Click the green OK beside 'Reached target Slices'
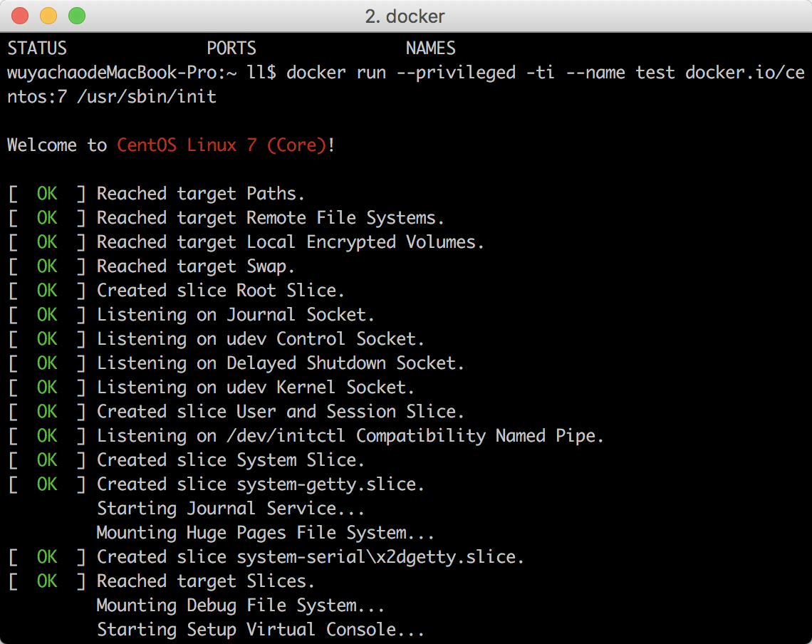Viewport: 812px width, 644px height. click(47, 582)
